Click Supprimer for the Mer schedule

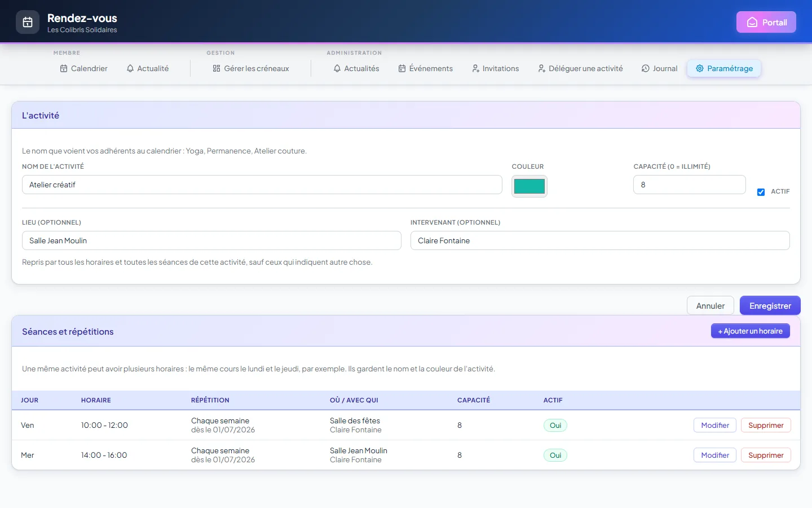pos(766,455)
